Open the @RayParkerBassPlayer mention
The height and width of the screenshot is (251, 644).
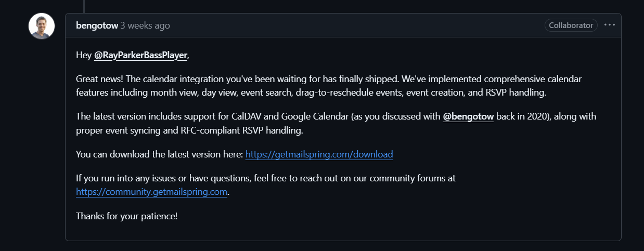(x=140, y=56)
